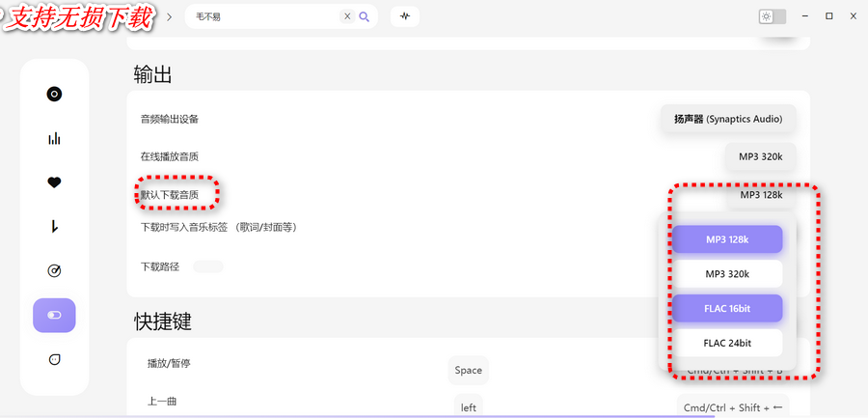
Task: Click the magnifier search icon
Action: tap(365, 16)
